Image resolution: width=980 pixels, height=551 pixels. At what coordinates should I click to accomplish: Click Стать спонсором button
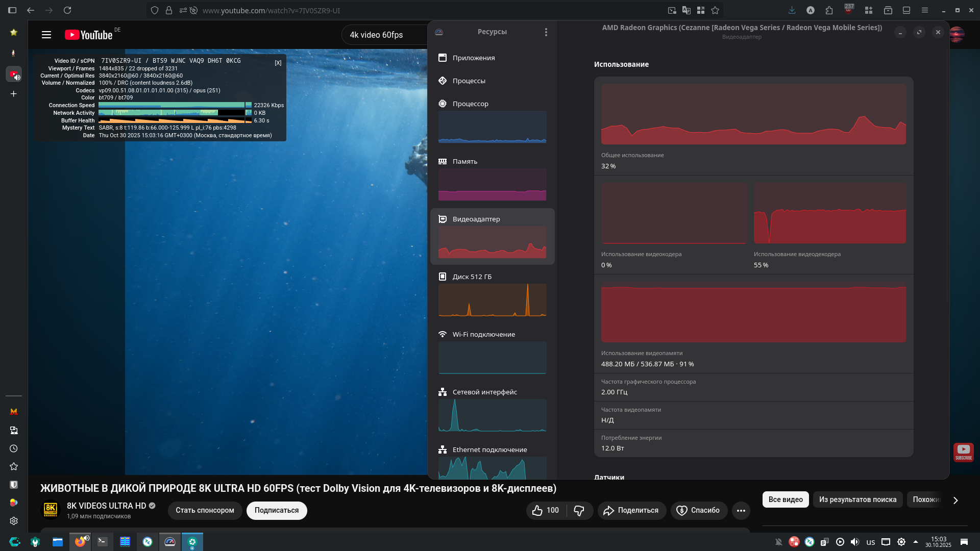click(x=205, y=510)
